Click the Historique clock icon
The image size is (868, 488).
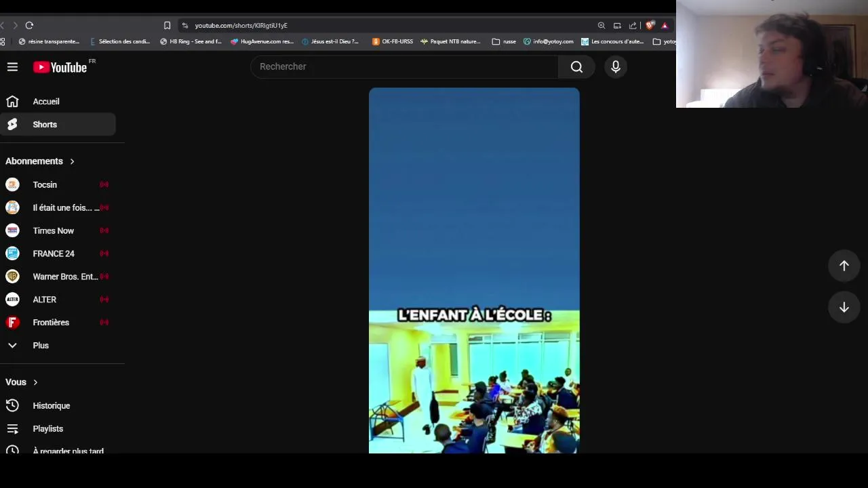point(12,405)
